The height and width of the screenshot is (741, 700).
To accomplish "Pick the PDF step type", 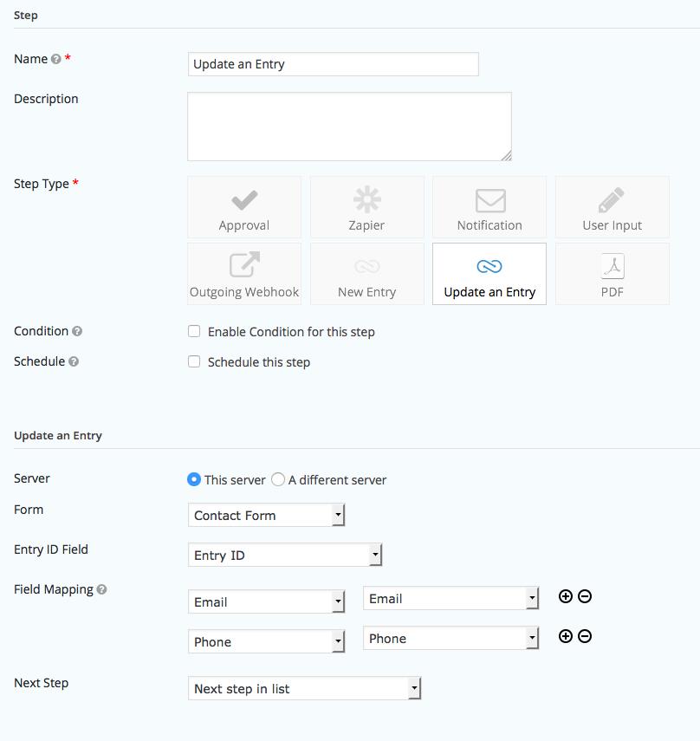I will 612,274.
